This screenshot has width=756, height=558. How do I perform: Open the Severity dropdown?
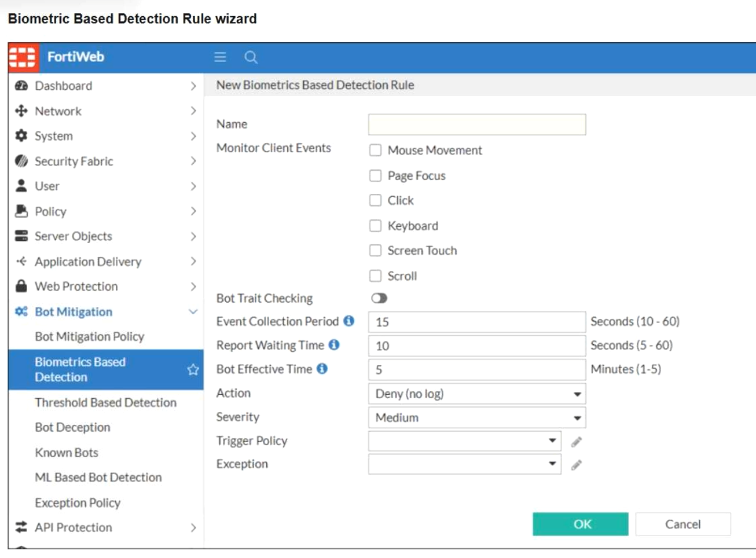tap(477, 417)
